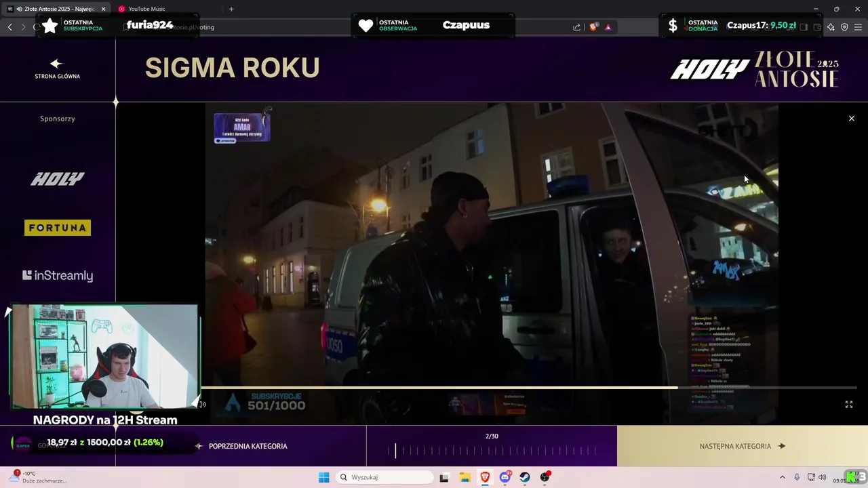The height and width of the screenshot is (488, 868).
Task: Click the Sponsorzy sidebar label
Action: tap(58, 119)
